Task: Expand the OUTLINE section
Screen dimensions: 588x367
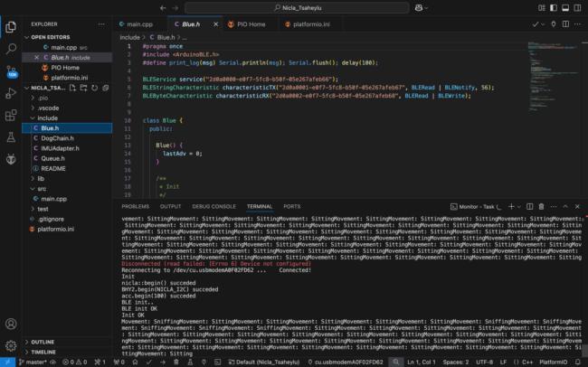Action: 42,342
